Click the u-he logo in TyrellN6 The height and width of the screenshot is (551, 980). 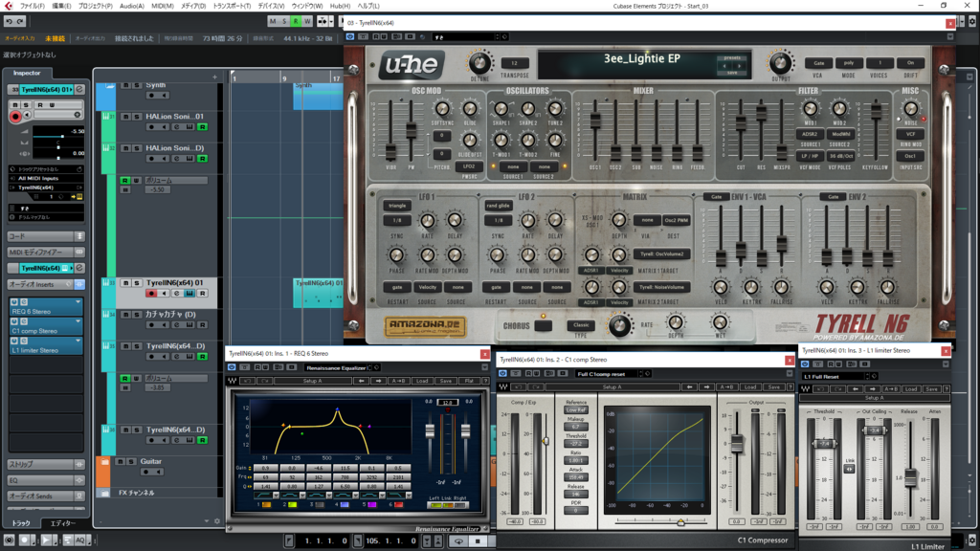point(412,65)
